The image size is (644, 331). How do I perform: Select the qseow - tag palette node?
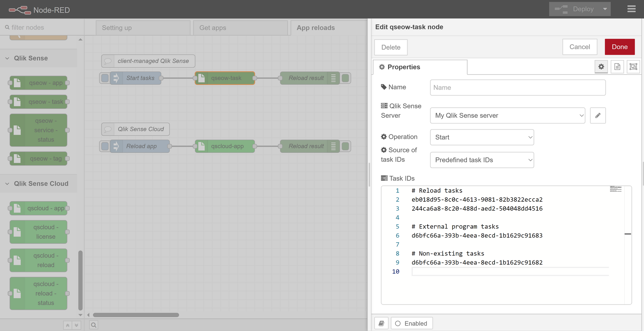[39, 159]
